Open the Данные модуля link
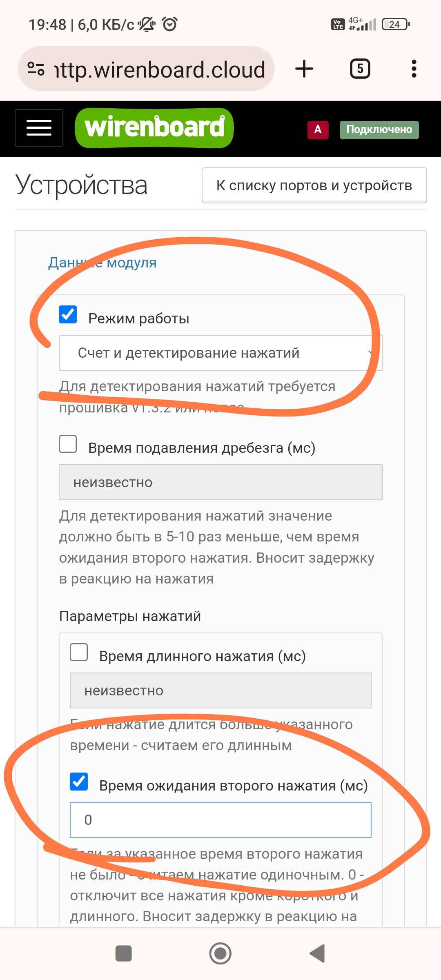 click(102, 263)
